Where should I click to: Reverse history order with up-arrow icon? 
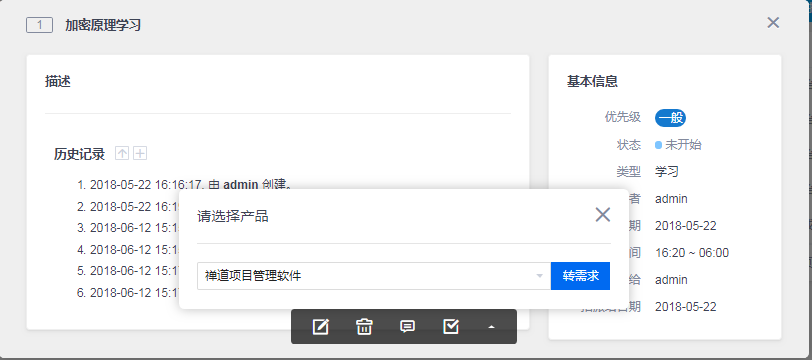click(x=122, y=153)
